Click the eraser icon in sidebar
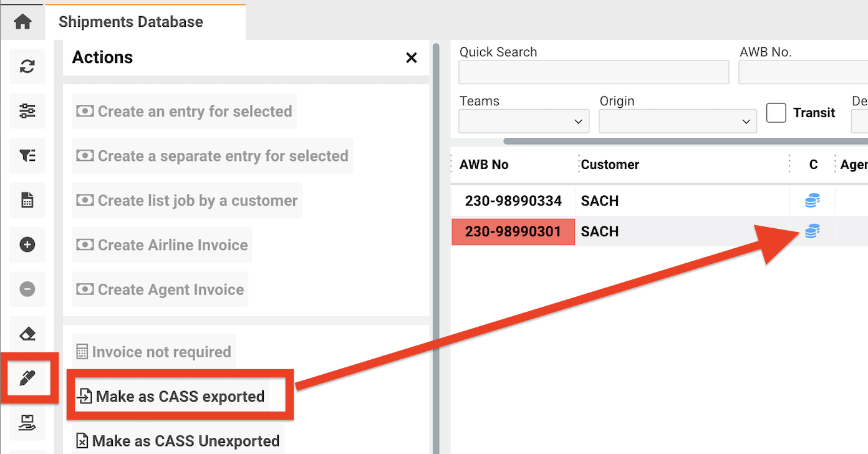The image size is (868, 454). point(27,334)
